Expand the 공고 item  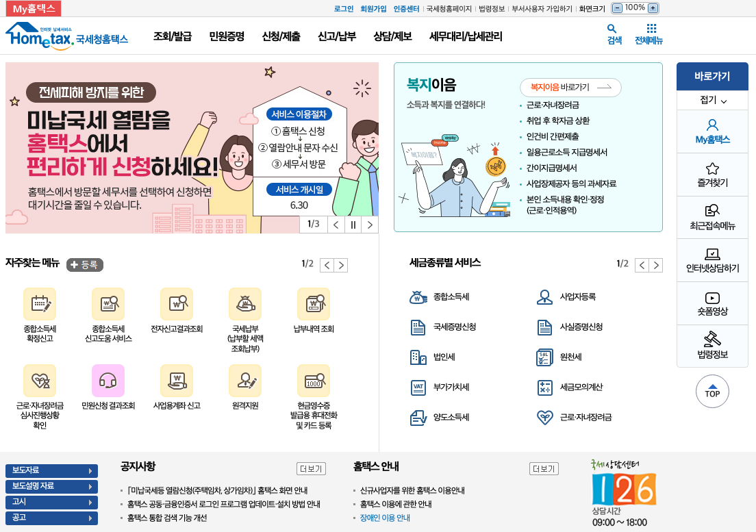tap(51, 518)
